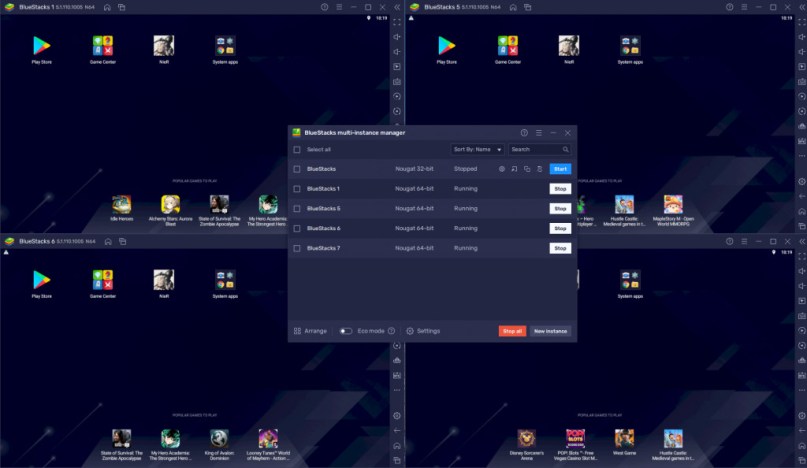
Task: Open Settings in multi-instance manager footer
Action: [423, 331]
